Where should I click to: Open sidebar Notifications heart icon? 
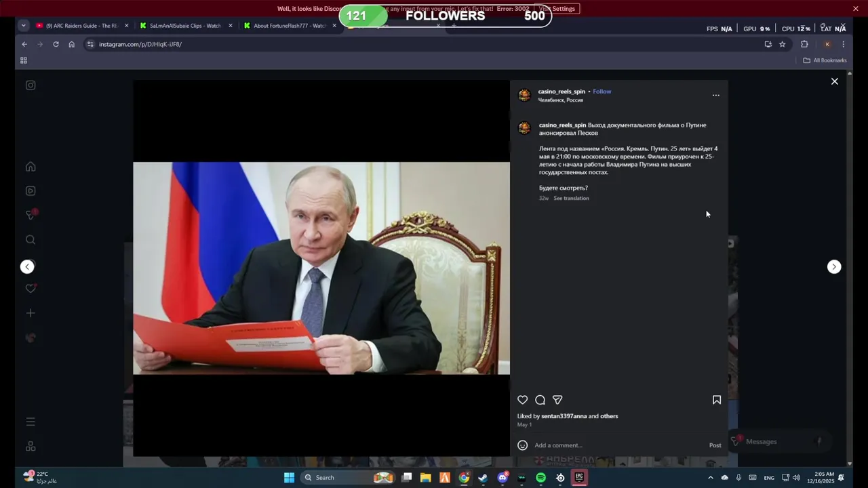point(31,288)
